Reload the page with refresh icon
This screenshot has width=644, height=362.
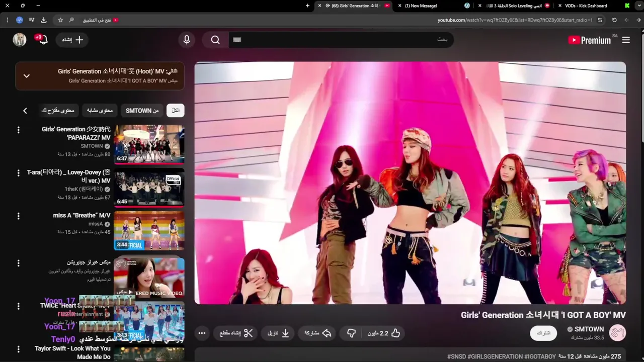[x=614, y=20]
